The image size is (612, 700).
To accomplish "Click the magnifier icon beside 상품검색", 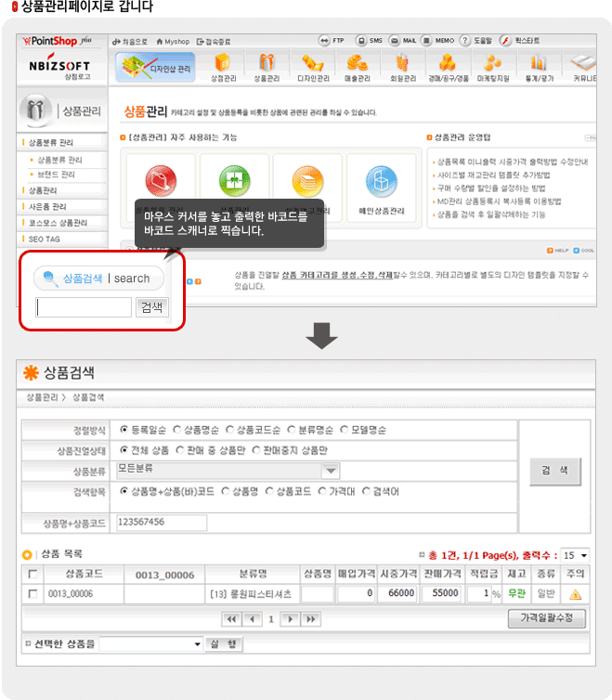I will 50,279.
